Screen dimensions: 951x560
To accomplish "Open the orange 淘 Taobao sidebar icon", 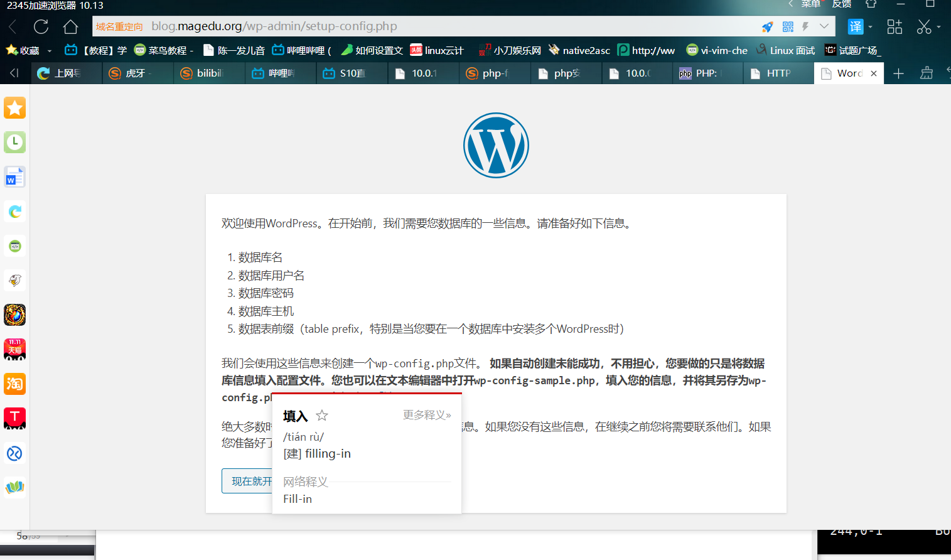I will tap(14, 384).
